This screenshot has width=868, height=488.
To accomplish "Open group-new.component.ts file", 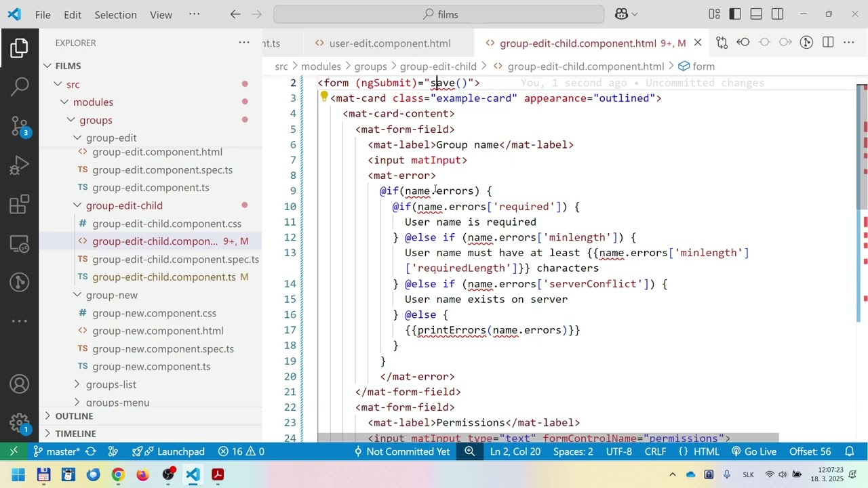I will 151,367.
